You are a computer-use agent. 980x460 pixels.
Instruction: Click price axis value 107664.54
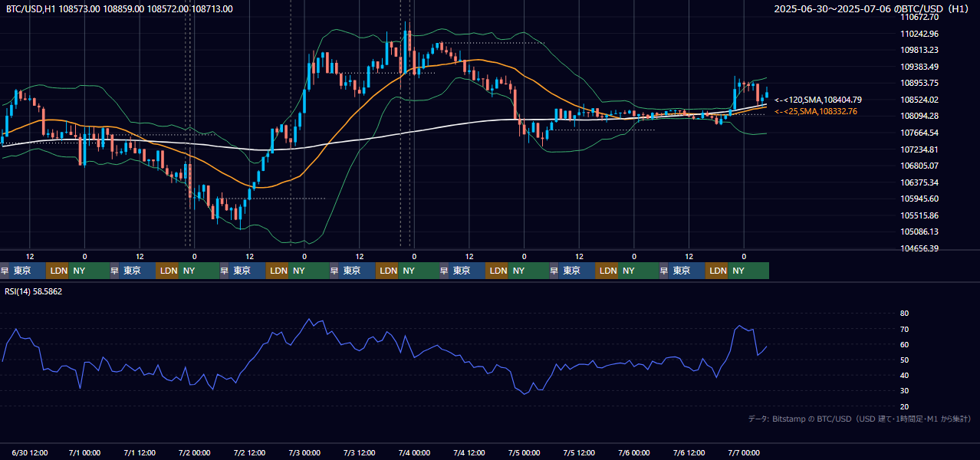coord(919,133)
